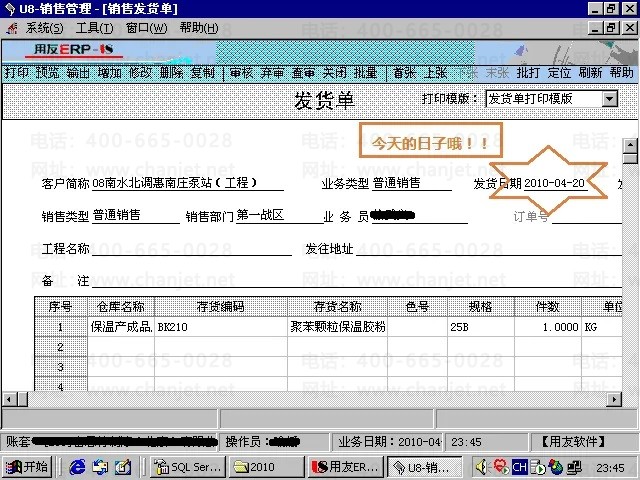Select the 25B specification cell
The height and width of the screenshot is (480, 640).
[480, 327]
